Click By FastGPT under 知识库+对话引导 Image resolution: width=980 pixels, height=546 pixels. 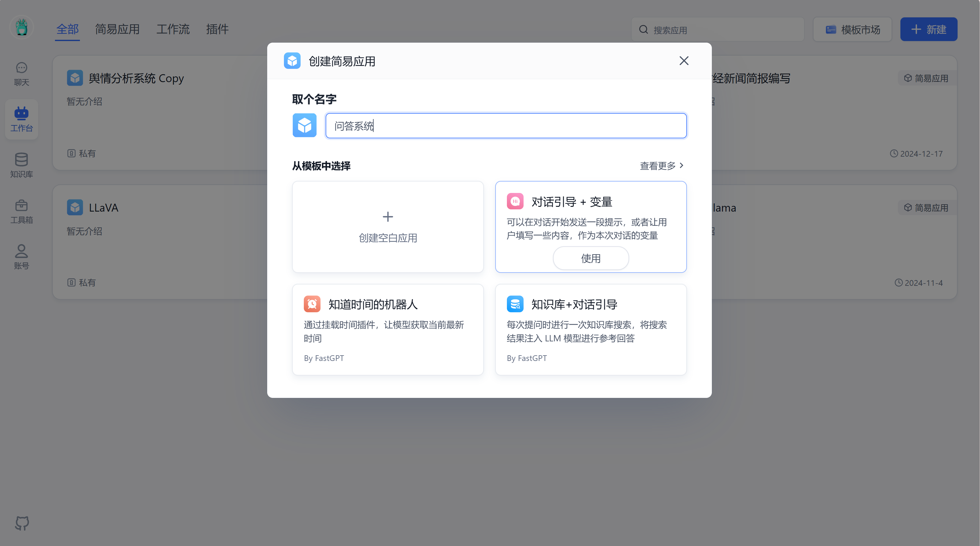click(x=526, y=358)
